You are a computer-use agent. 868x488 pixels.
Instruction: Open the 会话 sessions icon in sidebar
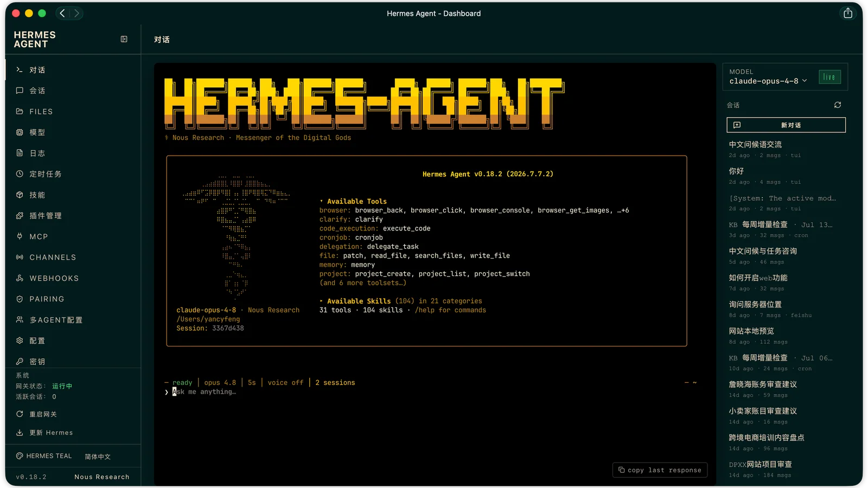pyautogui.click(x=20, y=91)
